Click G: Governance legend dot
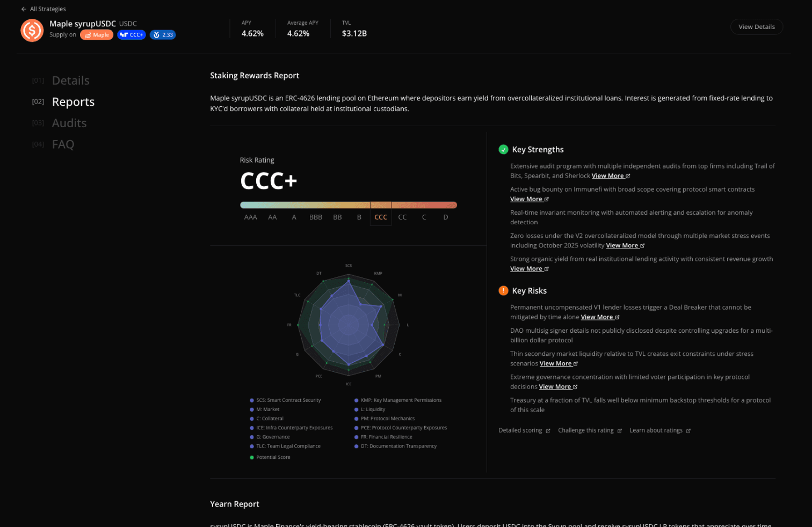Viewport: 812px width, 527px height. point(252,437)
